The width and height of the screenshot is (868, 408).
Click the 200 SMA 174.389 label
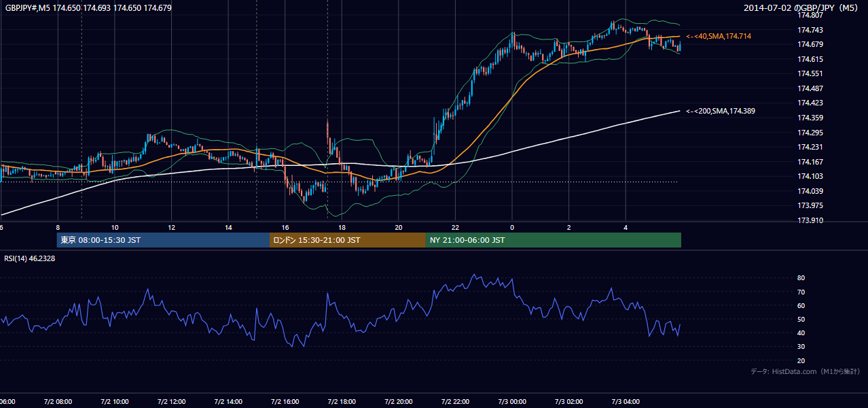[x=721, y=111]
